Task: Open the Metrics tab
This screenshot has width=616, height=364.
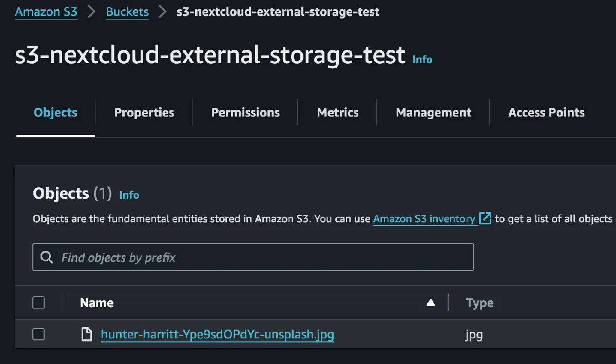Action: (338, 112)
